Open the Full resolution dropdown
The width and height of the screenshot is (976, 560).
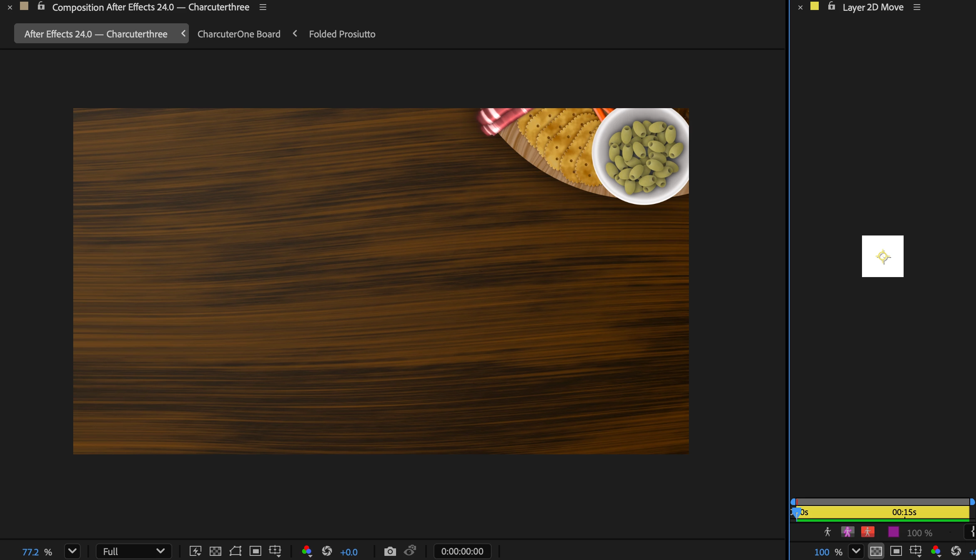pos(134,551)
